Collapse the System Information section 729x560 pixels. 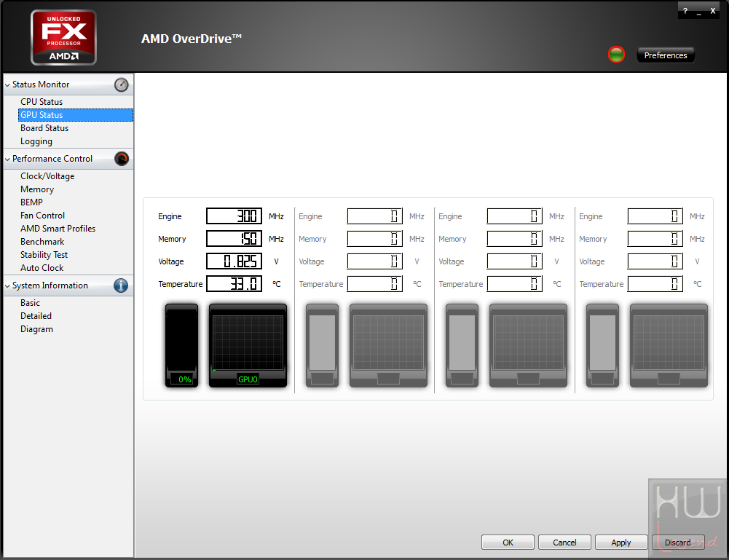[x=7, y=286]
